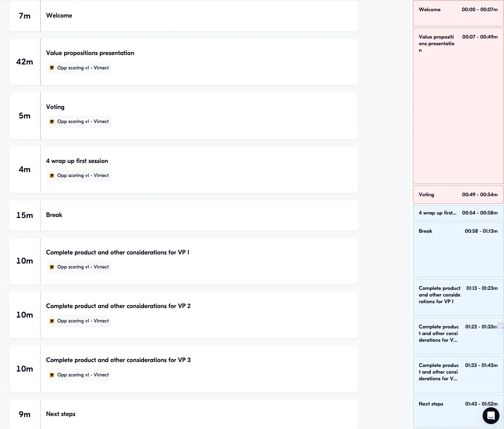504x429 pixels.
Task: Click the Miro board icon under Voting
Action: point(52,122)
